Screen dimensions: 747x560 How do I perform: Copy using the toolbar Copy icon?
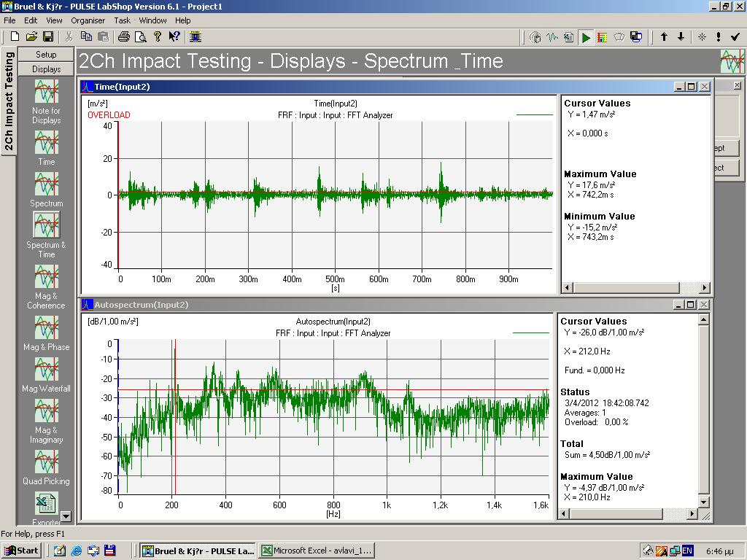pyautogui.click(x=86, y=36)
